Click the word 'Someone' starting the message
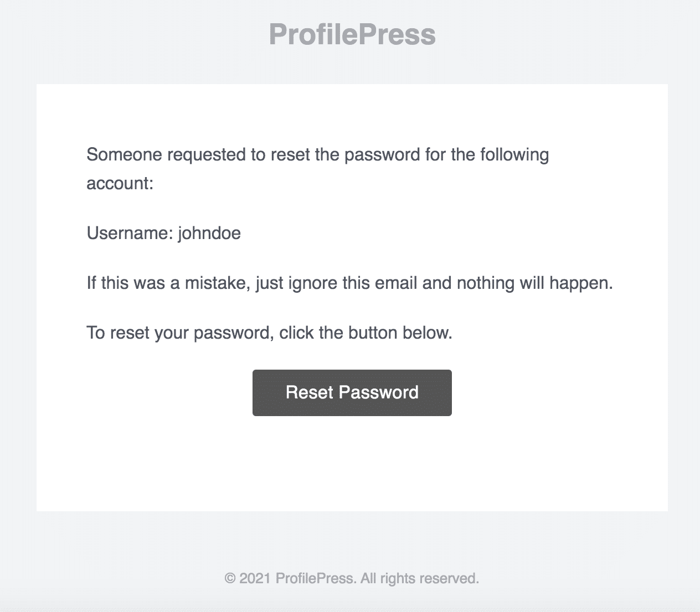This screenshot has height=612, width=700. click(x=125, y=154)
